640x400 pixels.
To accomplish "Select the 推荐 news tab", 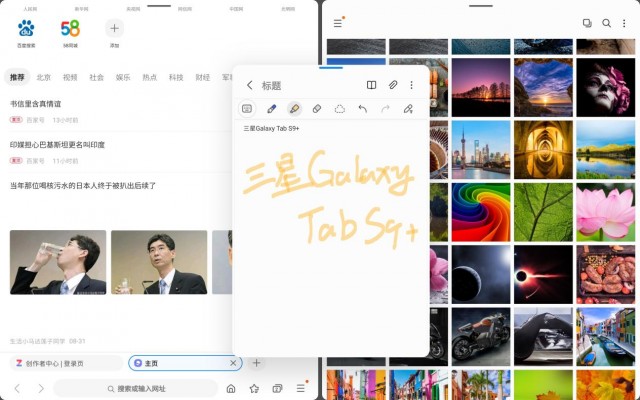I will point(17,77).
